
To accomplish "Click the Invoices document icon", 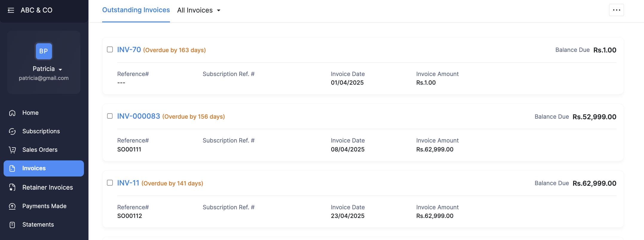I will 12,168.
